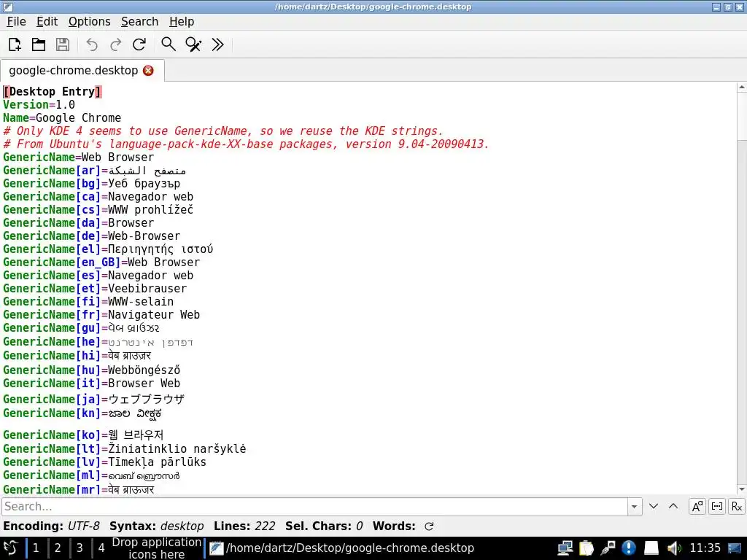Recalculate word count with the refresh icon
The width and height of the screenshot is (747, 560).
[429, 526]
